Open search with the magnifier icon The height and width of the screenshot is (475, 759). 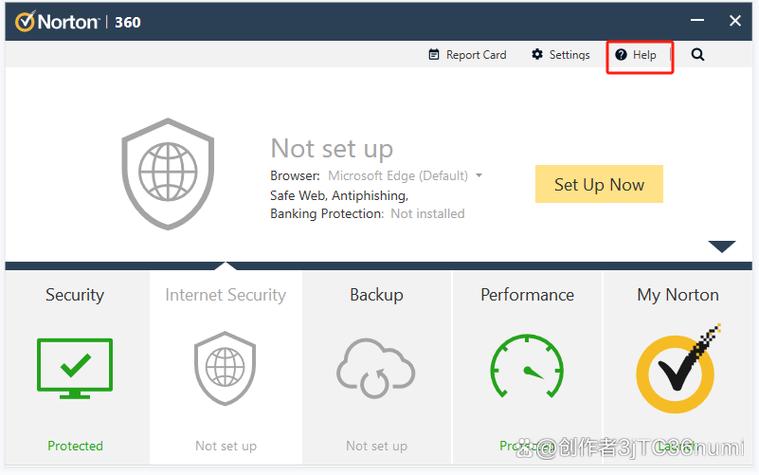point(698,55)
